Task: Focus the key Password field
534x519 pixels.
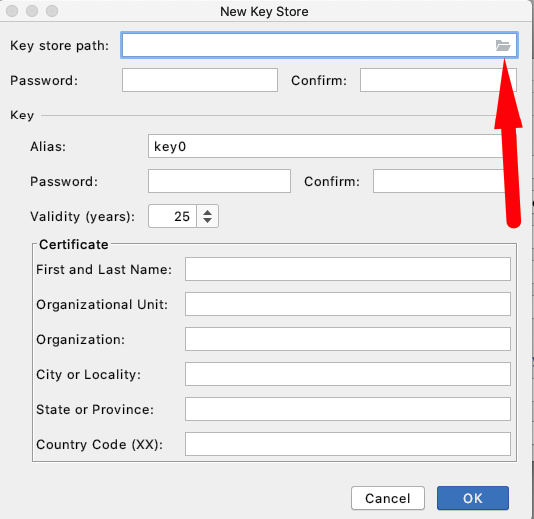Action: (219, 181)
